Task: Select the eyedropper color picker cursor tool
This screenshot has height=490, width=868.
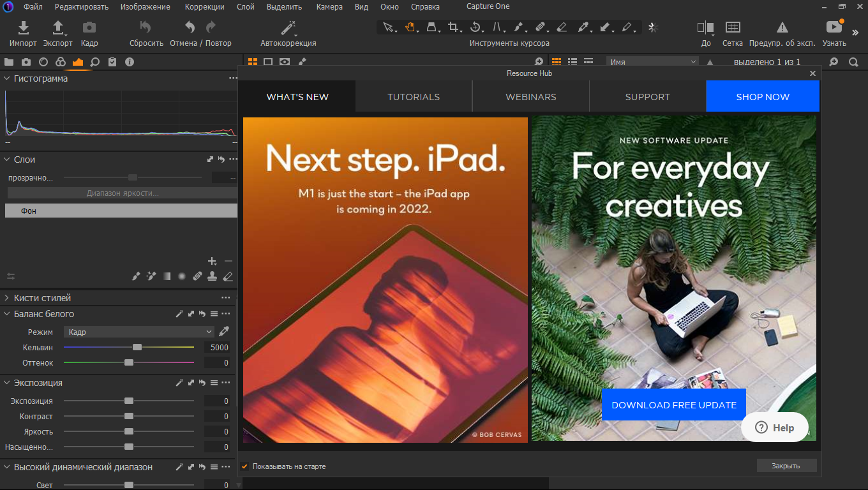Action: (x=583, y=27)
